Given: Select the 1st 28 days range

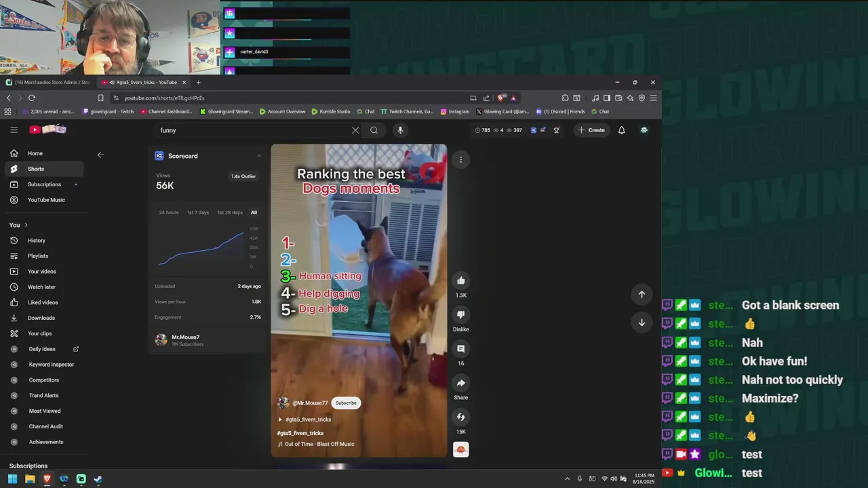Looking at the screenshot, I should (230, 213).
